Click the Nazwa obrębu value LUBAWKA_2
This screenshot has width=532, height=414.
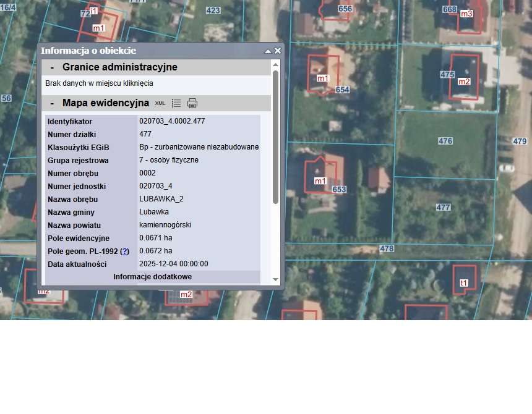161,199
